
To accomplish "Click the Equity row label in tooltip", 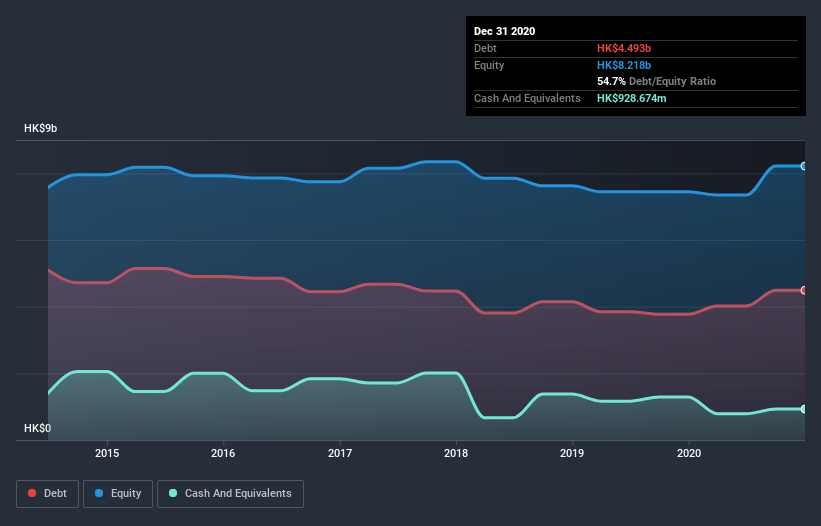I will tap(489, 65).
